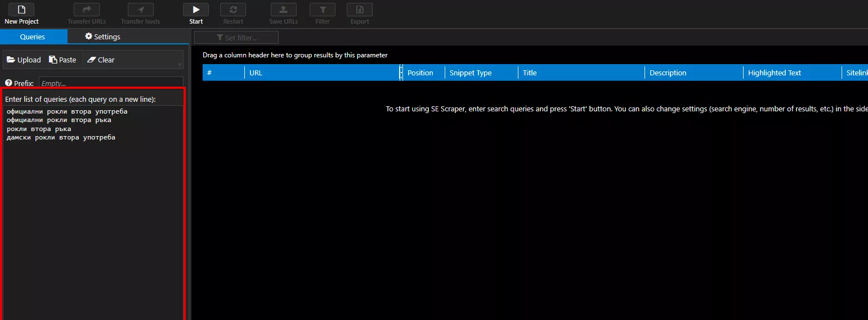Select the Queries tab
This screenshot has width=868, height=320.
(x=33, y=37)
